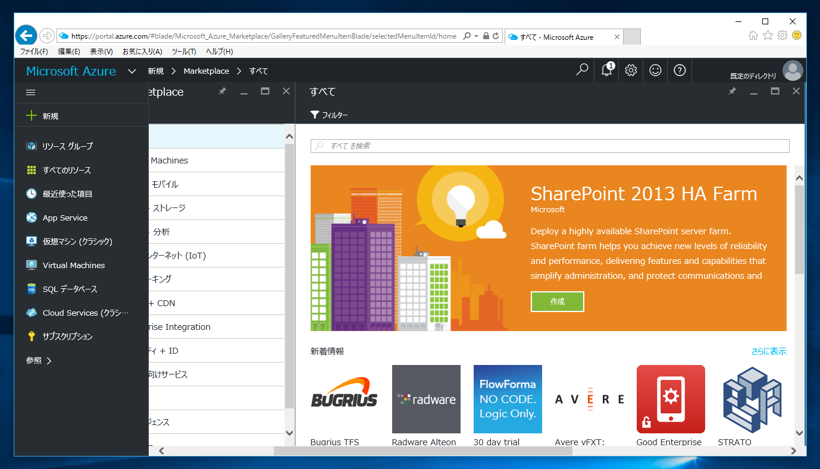Click フィルター filter button

tap(329, 115)
